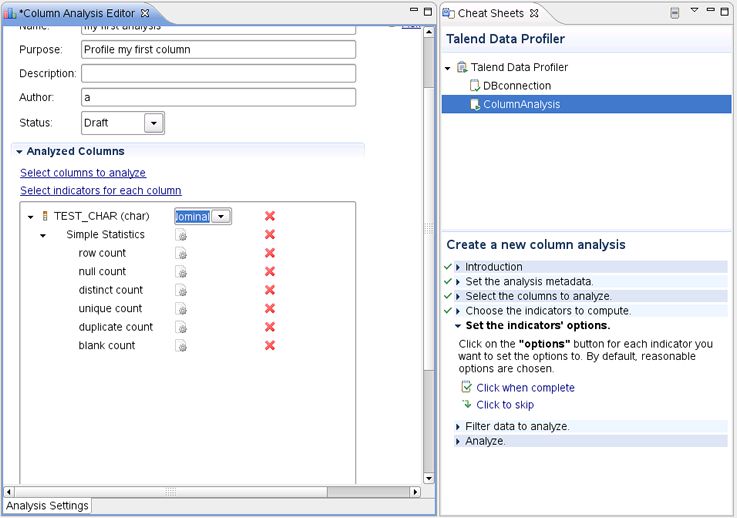Screen dimensions: 737x518
Task: Delete unique count indicator red X
Action: (270, 308)
